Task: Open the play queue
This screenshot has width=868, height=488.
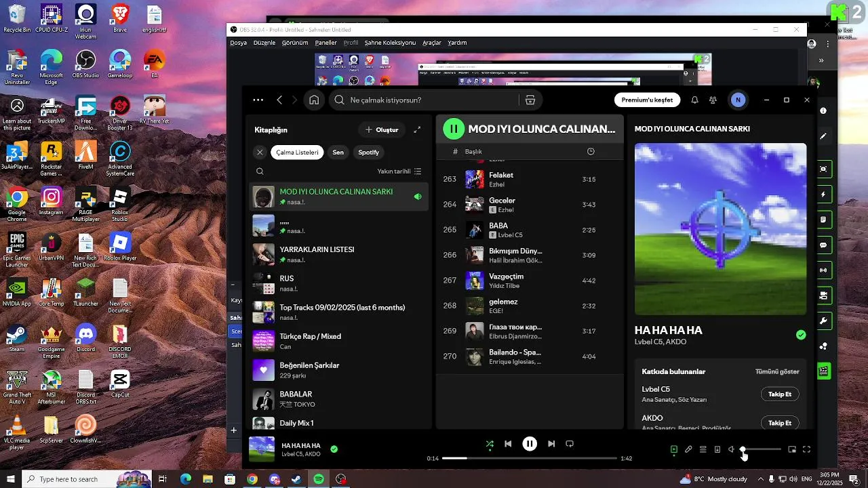Action: pos(703,449)
